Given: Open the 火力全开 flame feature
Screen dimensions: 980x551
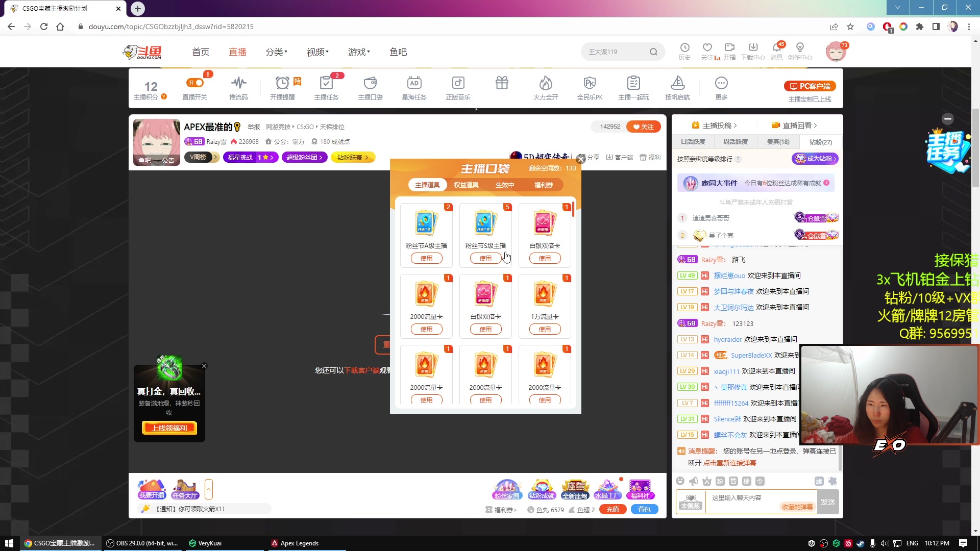Looking at the screenshot, I should point(545,87).
